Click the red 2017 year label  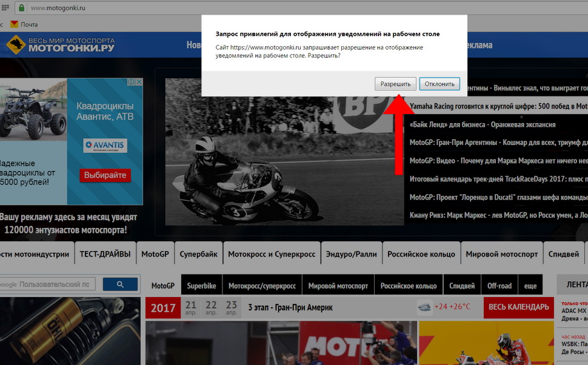(163, 307)
